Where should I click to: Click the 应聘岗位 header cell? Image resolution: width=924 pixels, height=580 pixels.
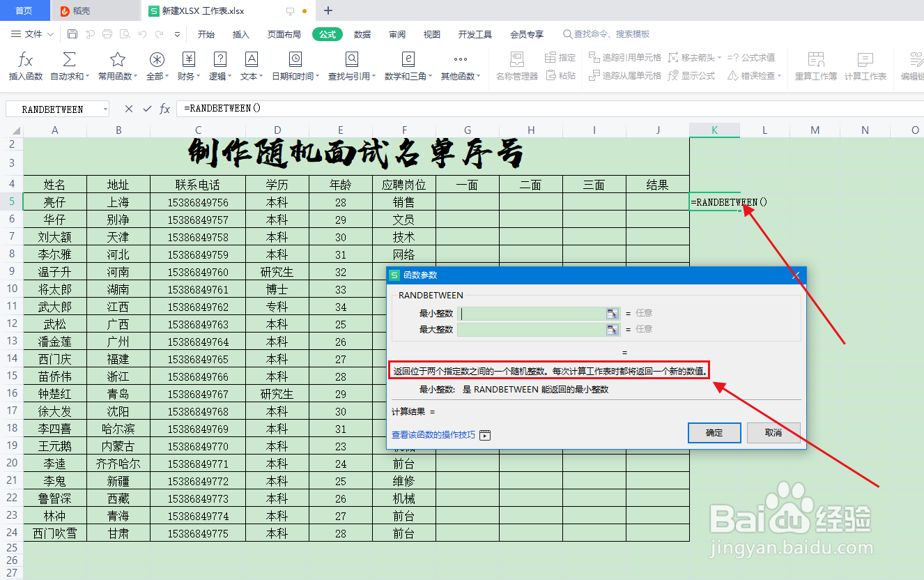[404, 185]
